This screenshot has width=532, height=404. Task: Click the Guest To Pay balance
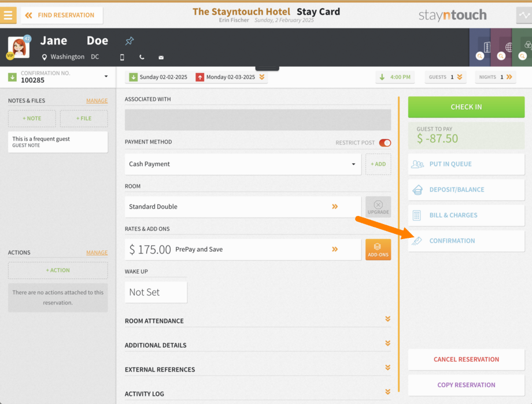click(x=466, y=135)
